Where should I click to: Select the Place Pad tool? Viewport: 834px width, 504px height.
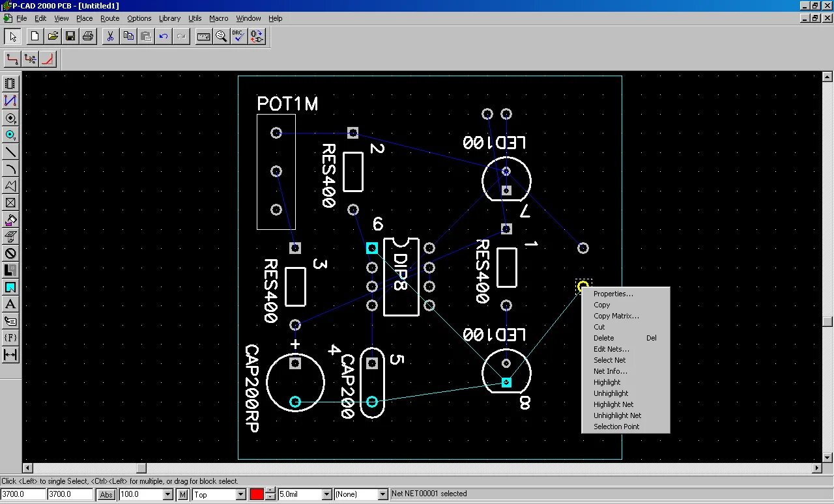[10, 118]
